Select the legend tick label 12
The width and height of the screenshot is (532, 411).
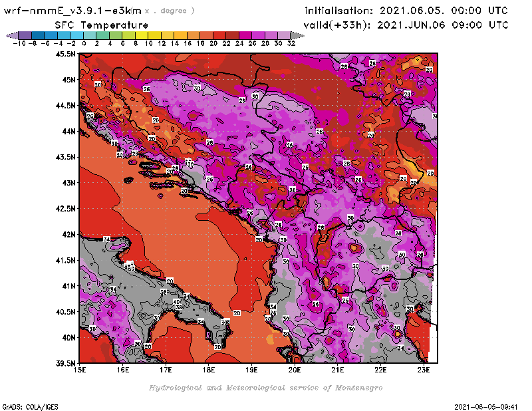click(162, 43)
